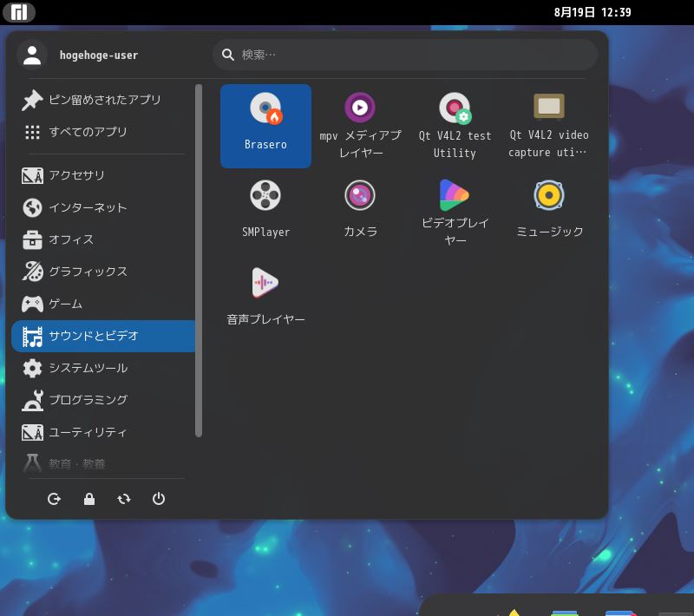Open SMPlayer
The width and height of the screenshot is (694, 616).
pyautogui.click(x=265, y=213)
